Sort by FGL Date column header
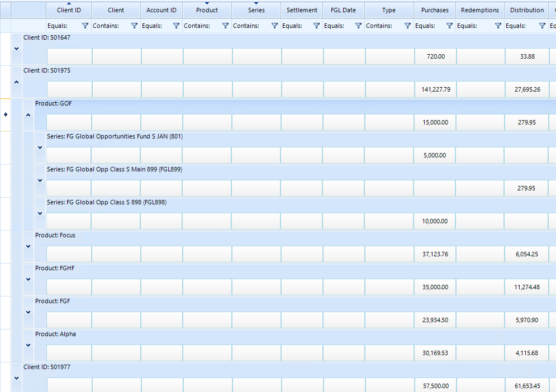556x392 pixels. click(343, 10)
